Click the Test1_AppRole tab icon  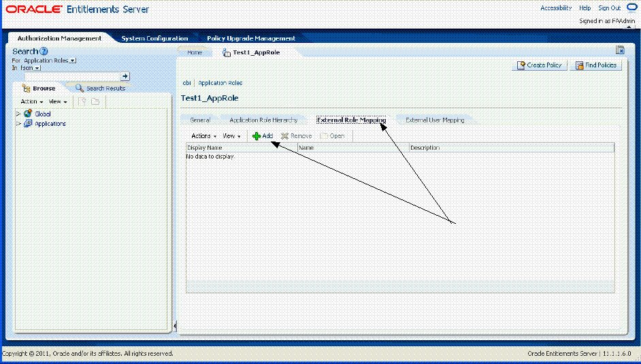tap(226, 52)
